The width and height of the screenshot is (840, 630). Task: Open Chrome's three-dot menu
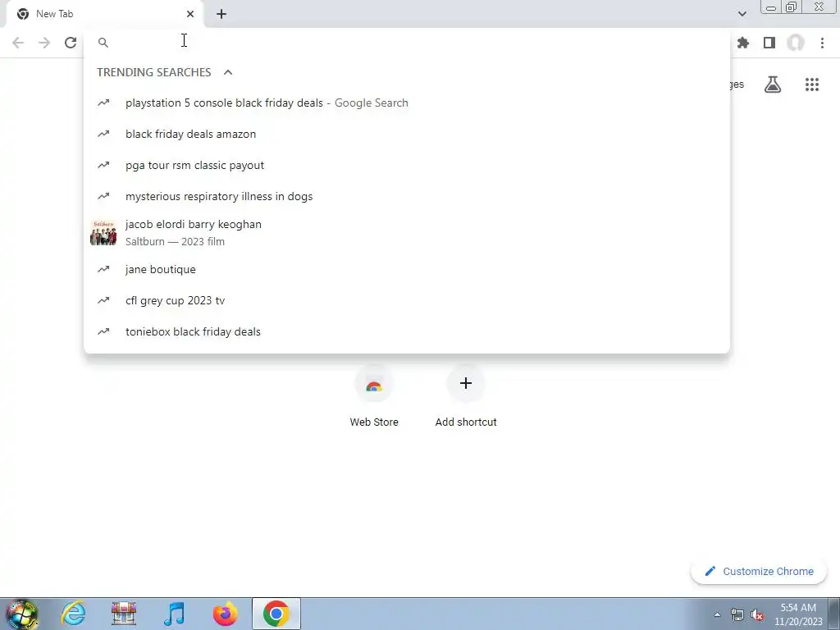(822, 43)
